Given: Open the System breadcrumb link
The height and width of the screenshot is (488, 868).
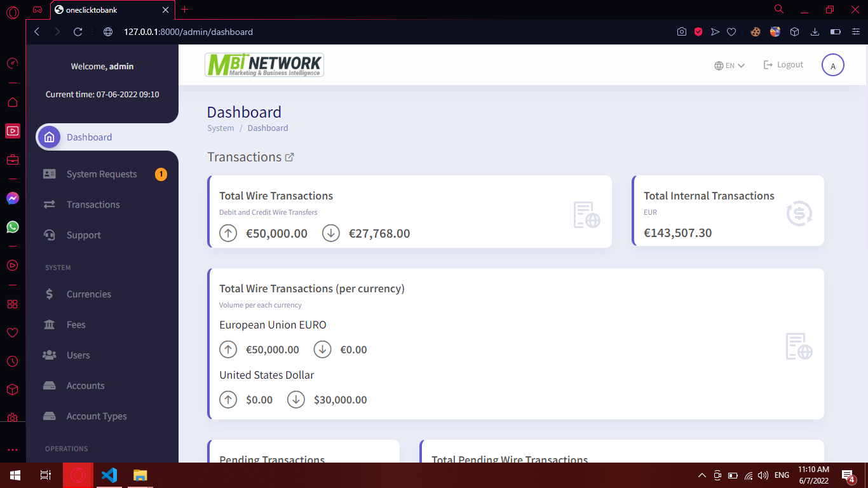Looking at the screenshot, I should (x=220, y=128).
